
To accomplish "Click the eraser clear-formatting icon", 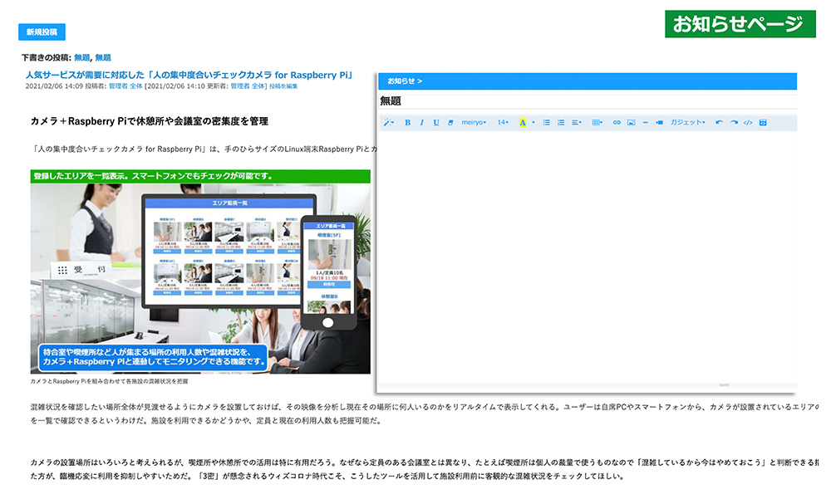I will click(450, 122).
